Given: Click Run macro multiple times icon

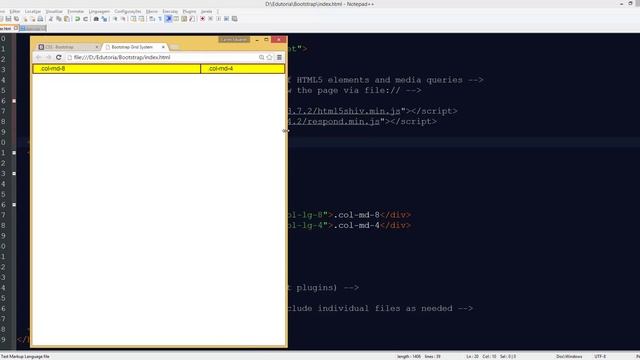Looking at the screenshot, I should 227,19.
